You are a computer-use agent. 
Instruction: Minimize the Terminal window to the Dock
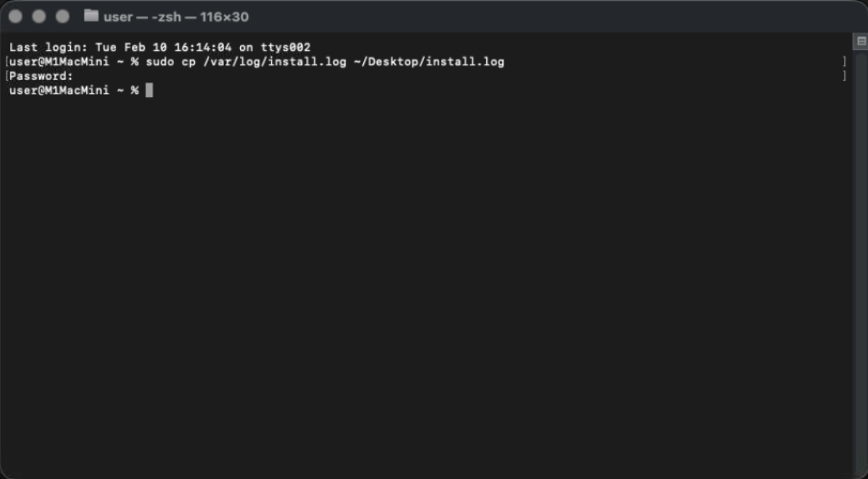(38, 17)
